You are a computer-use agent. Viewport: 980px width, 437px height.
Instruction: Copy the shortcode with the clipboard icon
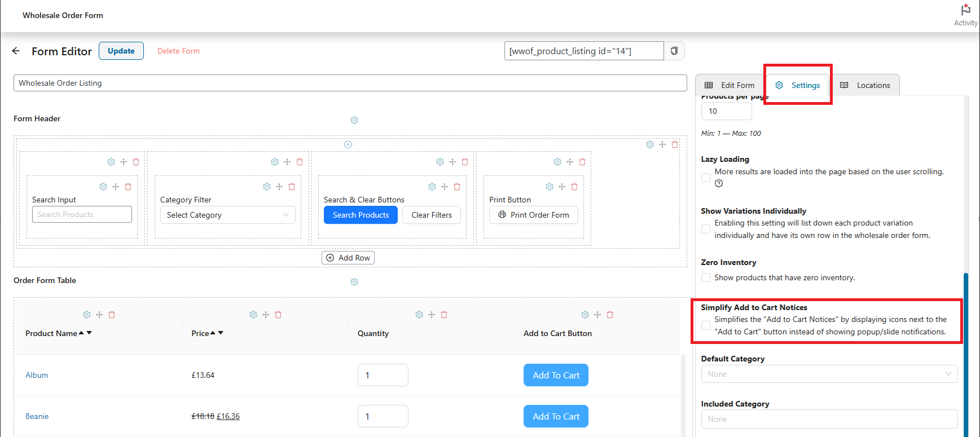(x=674, y=51)
